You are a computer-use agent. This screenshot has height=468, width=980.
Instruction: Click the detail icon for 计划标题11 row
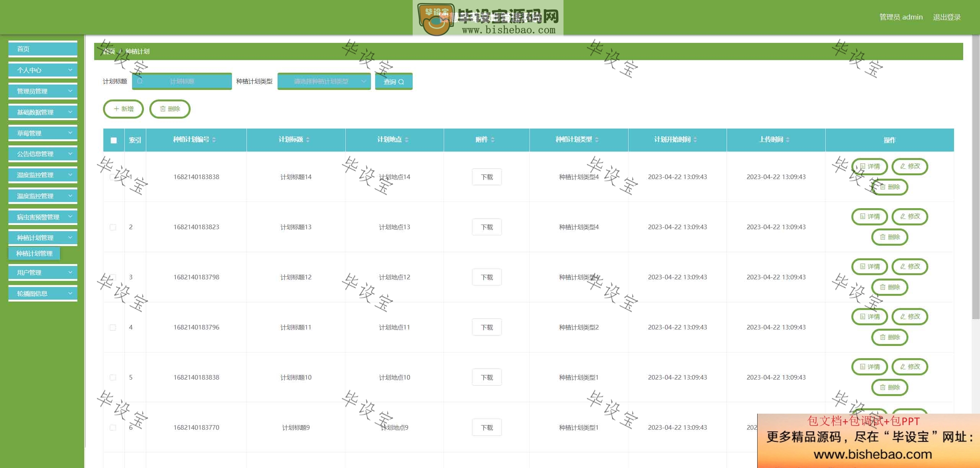click(x=862, y=316)
